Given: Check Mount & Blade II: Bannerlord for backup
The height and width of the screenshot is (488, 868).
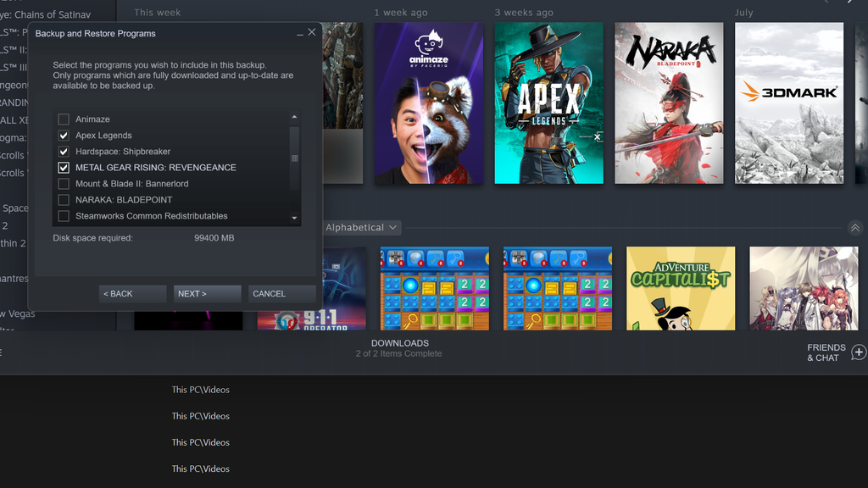Looking at the screenshot, I should pyautogui.click(x=63, y=183).
